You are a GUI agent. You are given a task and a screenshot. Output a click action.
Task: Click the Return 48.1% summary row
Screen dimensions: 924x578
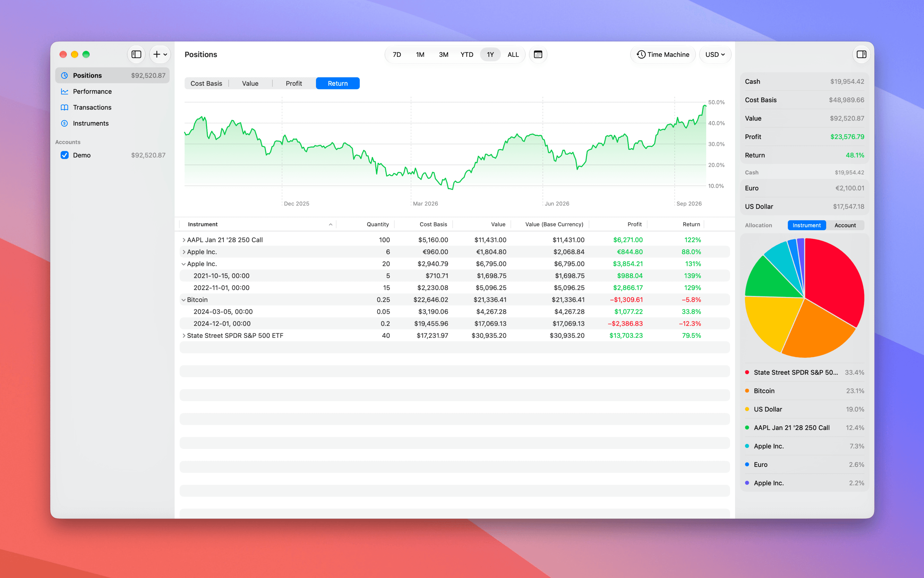805,155
